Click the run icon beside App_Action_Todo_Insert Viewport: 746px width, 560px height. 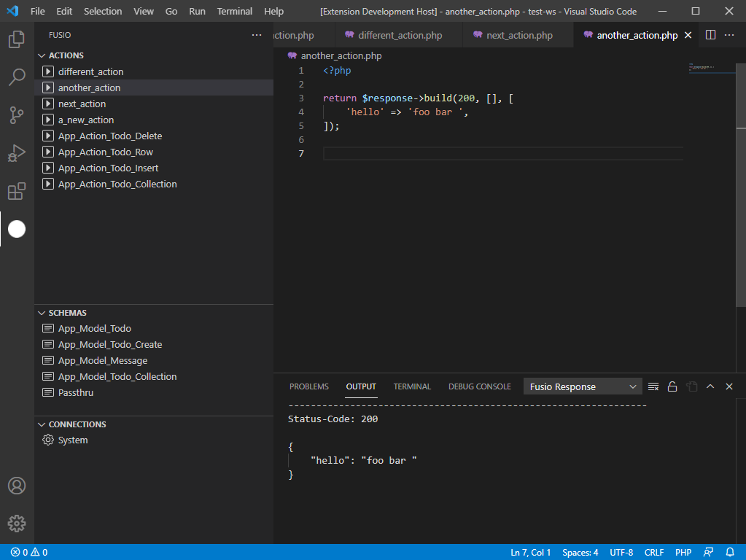47,168
